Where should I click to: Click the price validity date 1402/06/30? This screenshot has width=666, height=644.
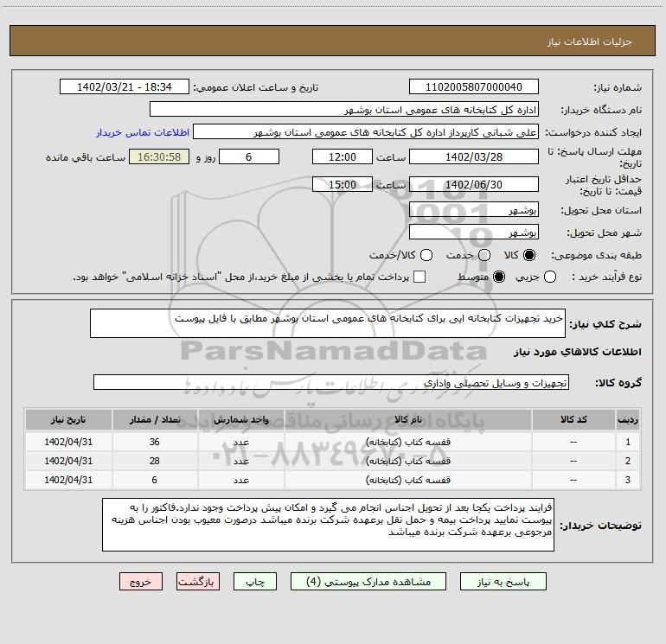coord(474,184)
